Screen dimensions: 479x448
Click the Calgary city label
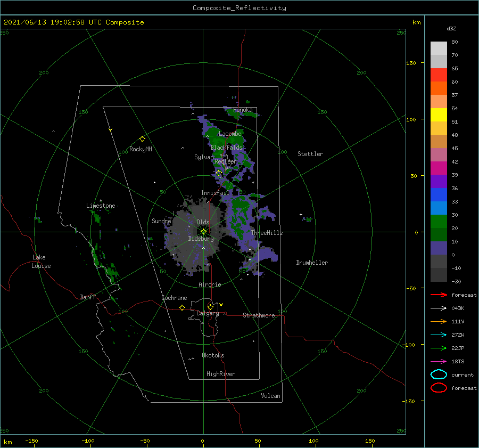[x=208, y=313]
